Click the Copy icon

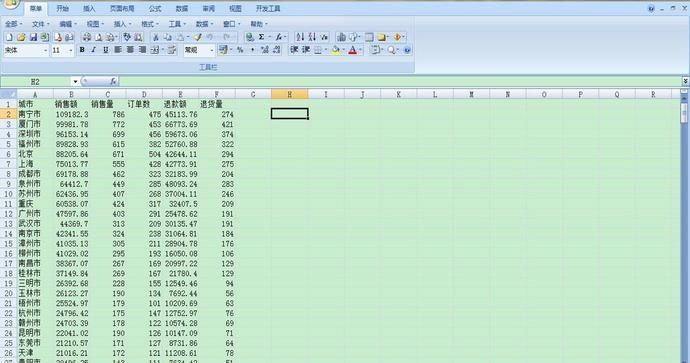pos(167,37)
